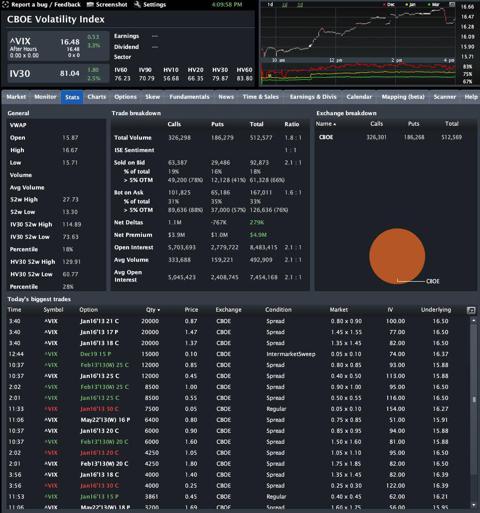The width and height of the screenshot is (480, 513).
Task: Sort trades by the Qty column arrow
Action: click(158, 310)
